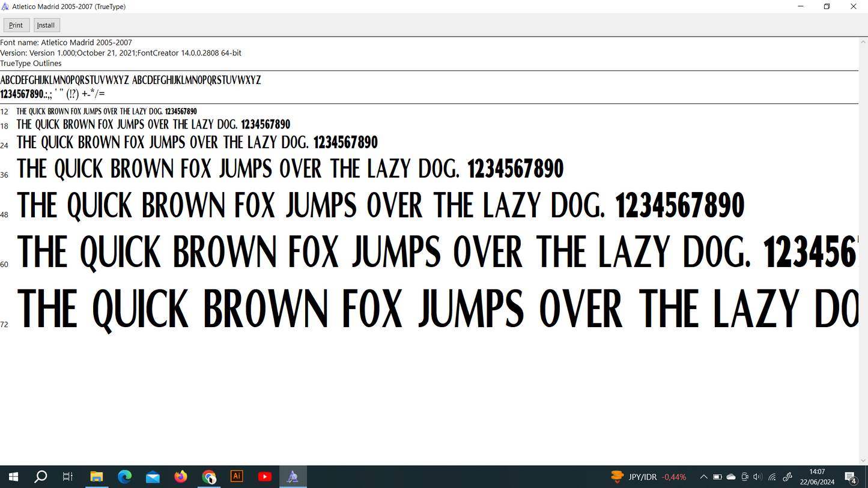Viewport: 868px width, 488px height.
Task: Launch Microsoft Edge from the taskbar
Action: coord(125,477)
